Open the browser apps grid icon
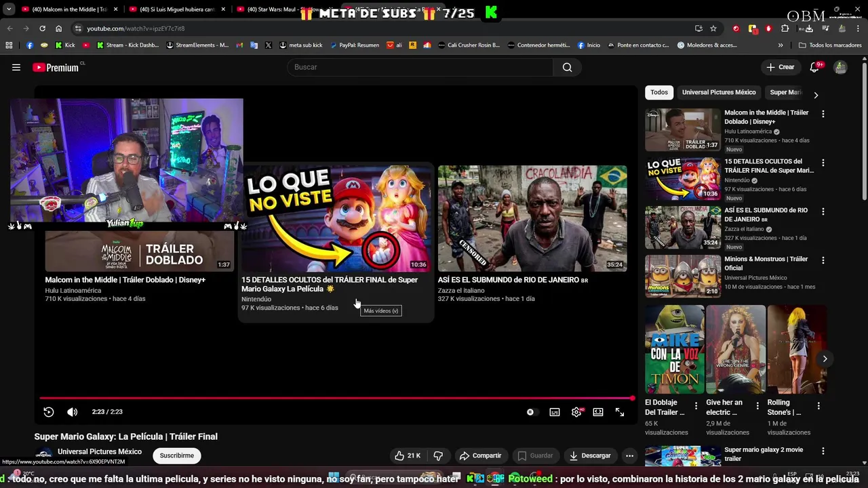Viewport: 868px width, 488px height. [x=9, y=45]
